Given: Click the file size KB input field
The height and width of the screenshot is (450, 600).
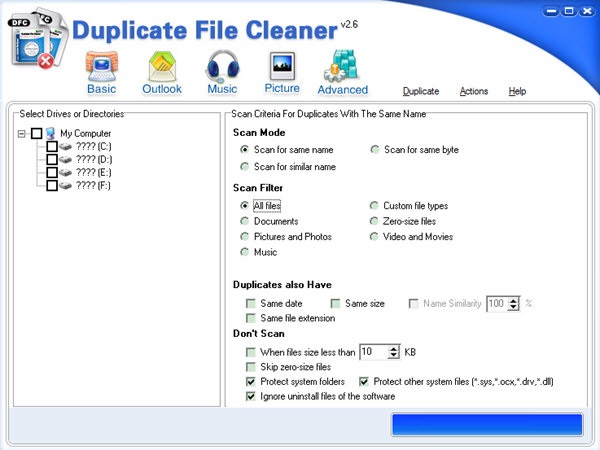Looking at the screenshot, I should pos(374,352).
